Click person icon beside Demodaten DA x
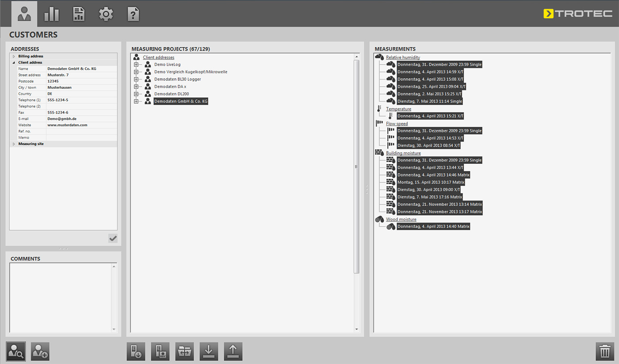This screenshot has width=619, height=364. pyautogui.click(x=148, y=87)
